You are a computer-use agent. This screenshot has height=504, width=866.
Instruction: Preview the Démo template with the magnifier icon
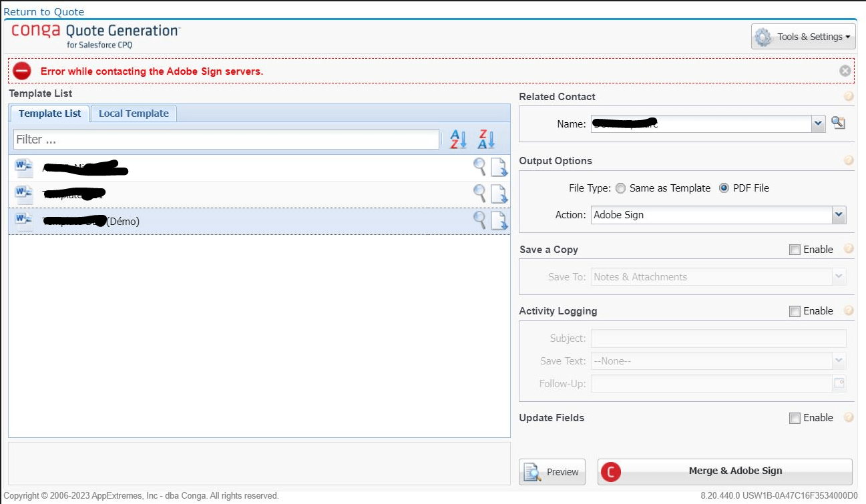[479, 220]
